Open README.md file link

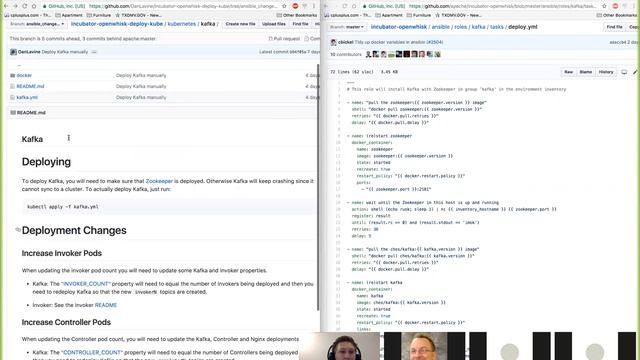click(x=30, y=87)
